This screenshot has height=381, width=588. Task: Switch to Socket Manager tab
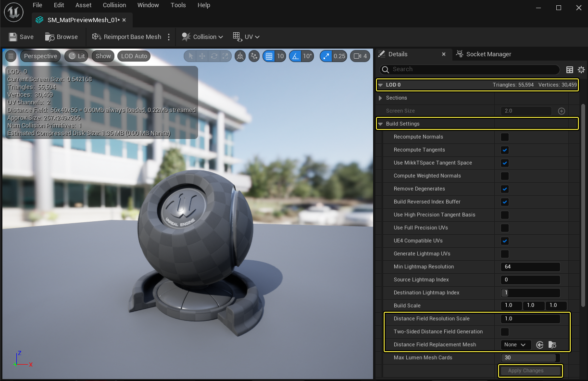pyautogui.click(x=484, y=54)
